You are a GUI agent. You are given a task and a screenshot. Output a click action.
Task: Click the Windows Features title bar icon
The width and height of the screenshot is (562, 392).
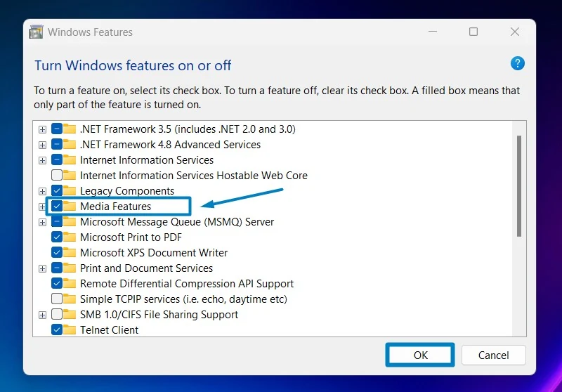point(37,32)
